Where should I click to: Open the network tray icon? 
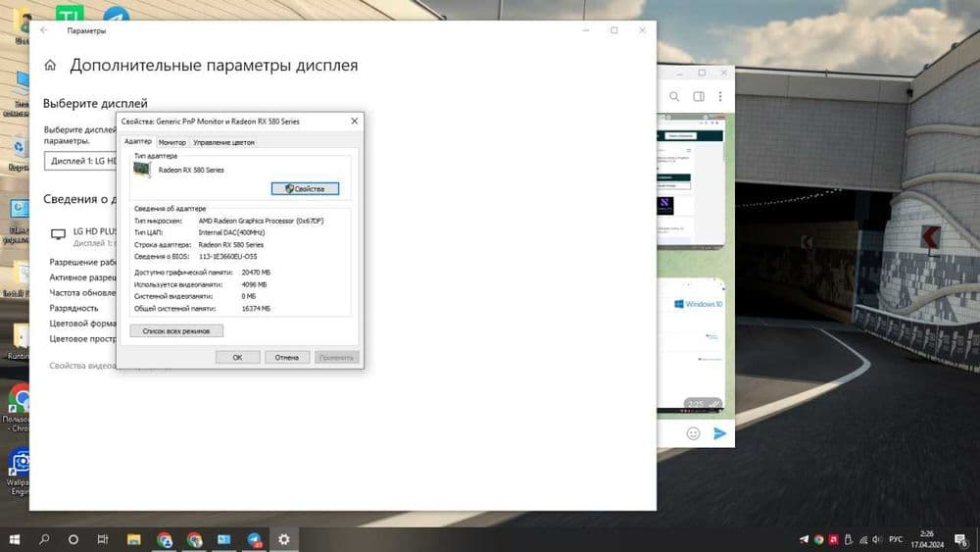863,539
